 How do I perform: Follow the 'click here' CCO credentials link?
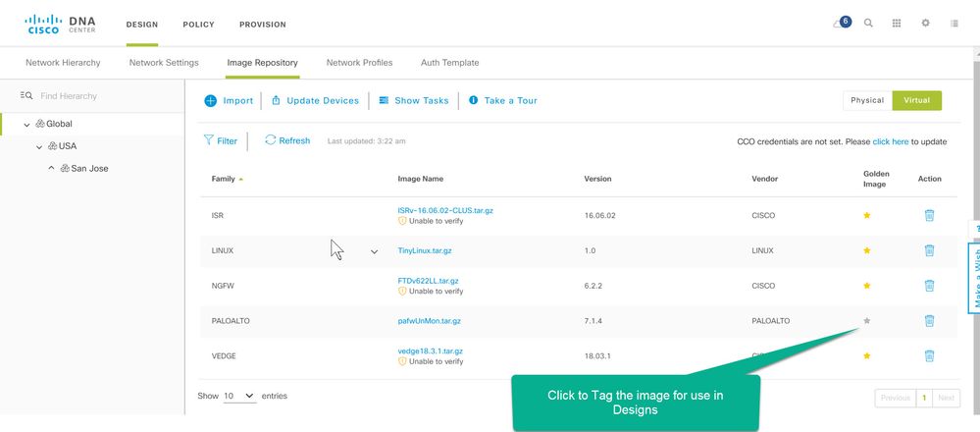point(891,142)
